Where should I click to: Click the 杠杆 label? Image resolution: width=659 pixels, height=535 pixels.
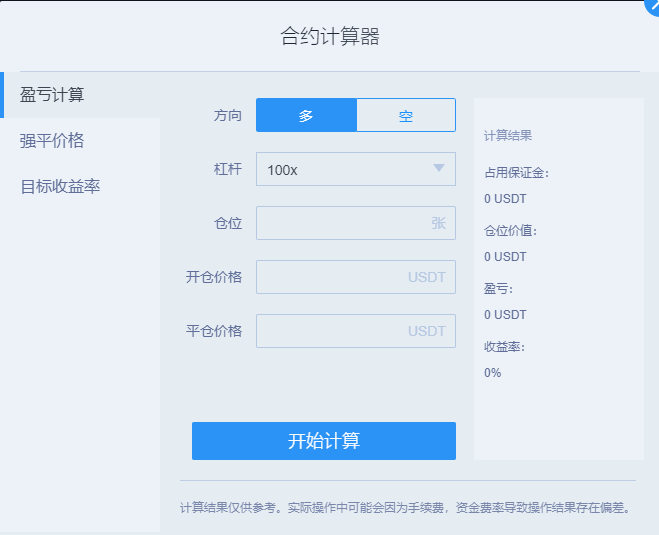(x=228, y=169)
